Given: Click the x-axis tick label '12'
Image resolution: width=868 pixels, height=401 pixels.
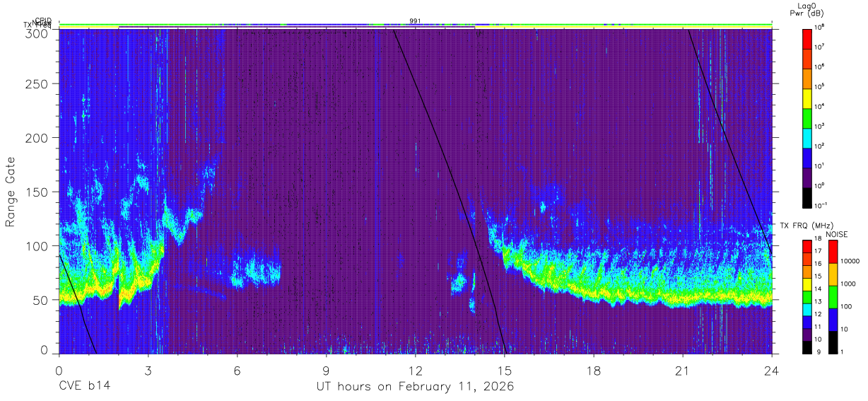Looking at the screenshot, I should pos(415,371).
